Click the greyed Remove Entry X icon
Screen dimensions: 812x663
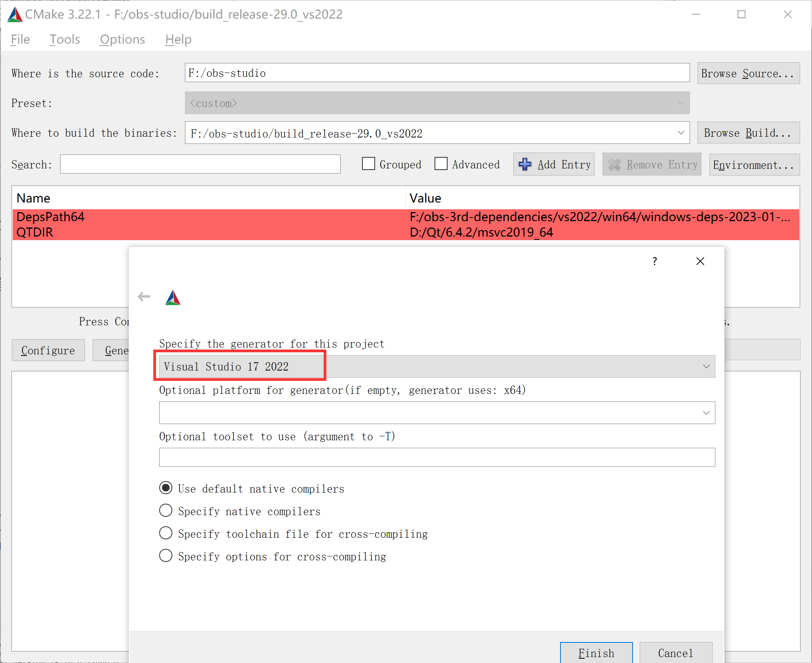click(614, 164)
